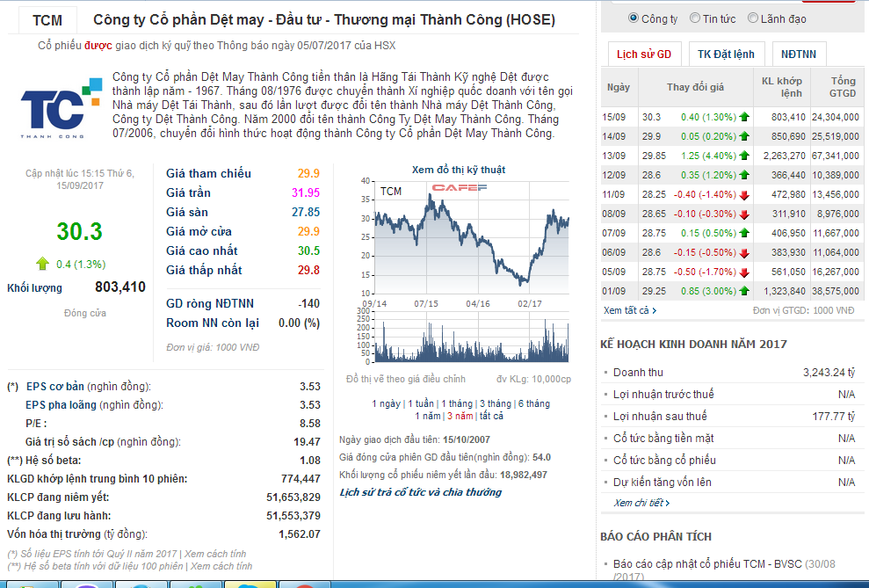
Task: Open Xem đồ thị kỹ thuật link
Action: tap(459, 170)
